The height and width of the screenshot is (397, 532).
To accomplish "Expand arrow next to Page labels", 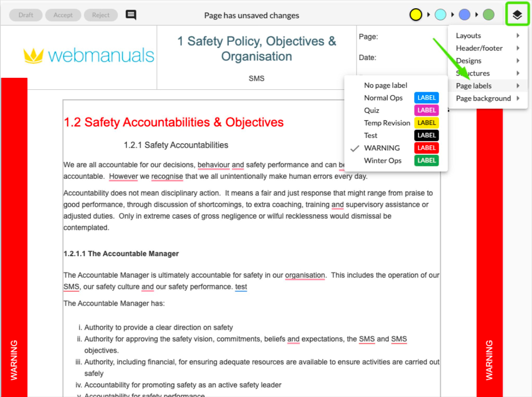I will pyautogui.click(x=518, y=86).
